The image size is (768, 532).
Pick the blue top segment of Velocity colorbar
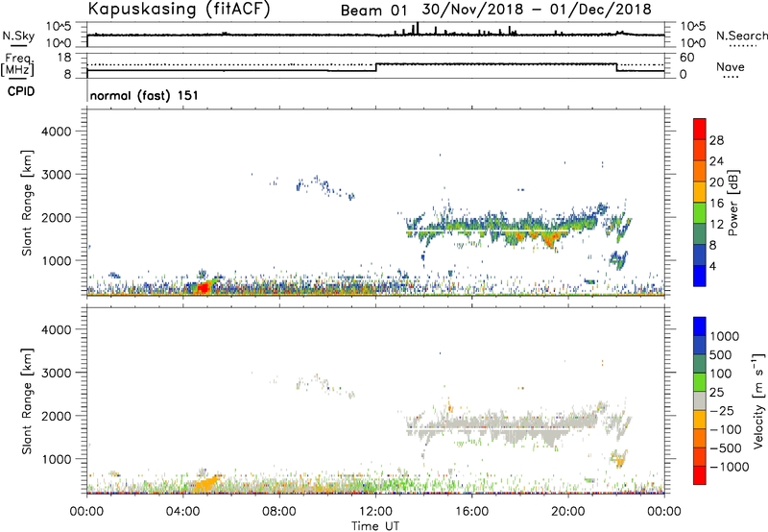(x=700, y=326)
